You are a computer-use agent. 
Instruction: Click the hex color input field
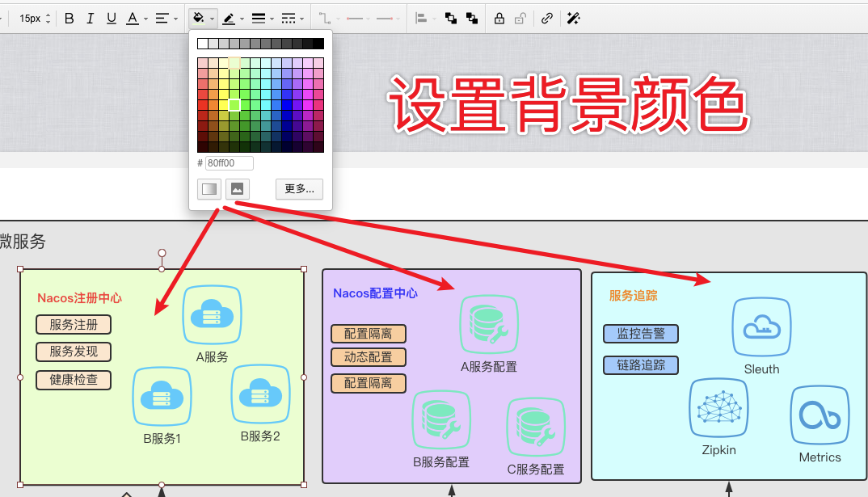[230, 163]
